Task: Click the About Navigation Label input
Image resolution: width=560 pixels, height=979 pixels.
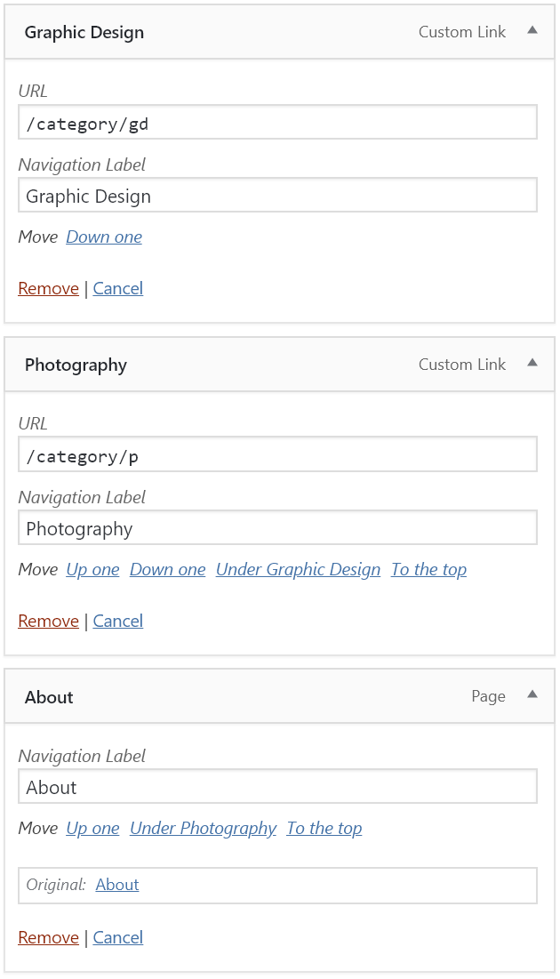Action: point(277,786)
